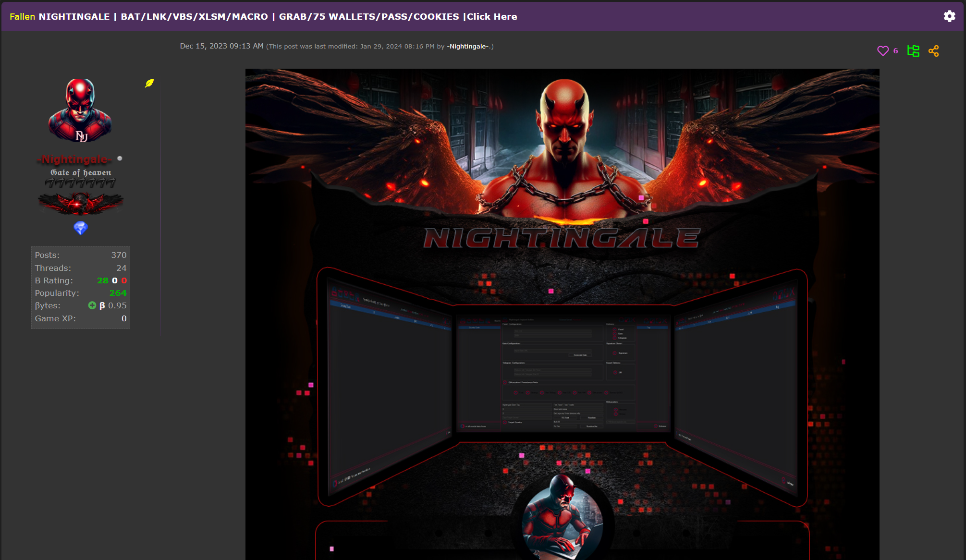Share the post via orange share icon
966x560 pixels.
point(933,51)
